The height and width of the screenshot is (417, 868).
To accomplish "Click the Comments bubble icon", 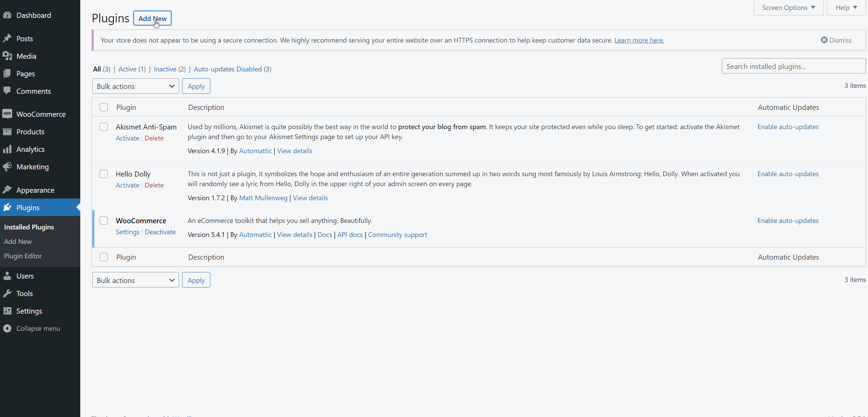I will click(x=7, y=91).
